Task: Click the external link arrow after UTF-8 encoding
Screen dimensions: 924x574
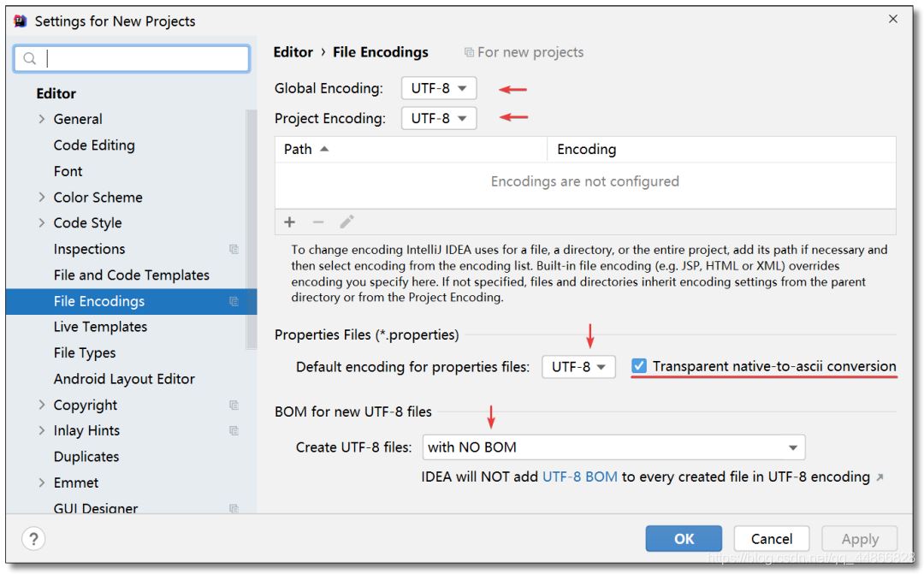Action: (x=881, y=477)
